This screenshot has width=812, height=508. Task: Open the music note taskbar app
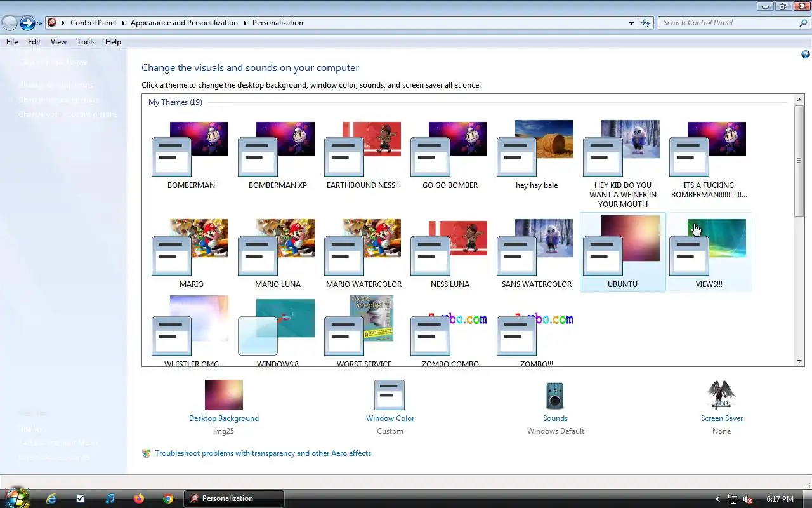point(110,498)
